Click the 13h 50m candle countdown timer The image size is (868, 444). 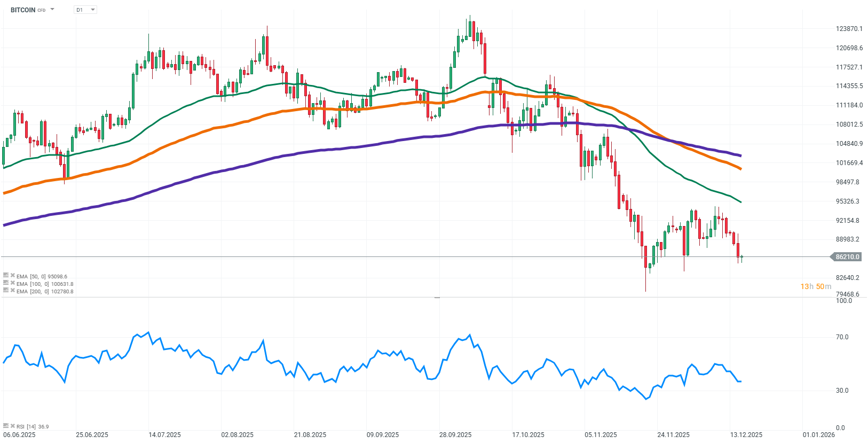pos(815,286)
